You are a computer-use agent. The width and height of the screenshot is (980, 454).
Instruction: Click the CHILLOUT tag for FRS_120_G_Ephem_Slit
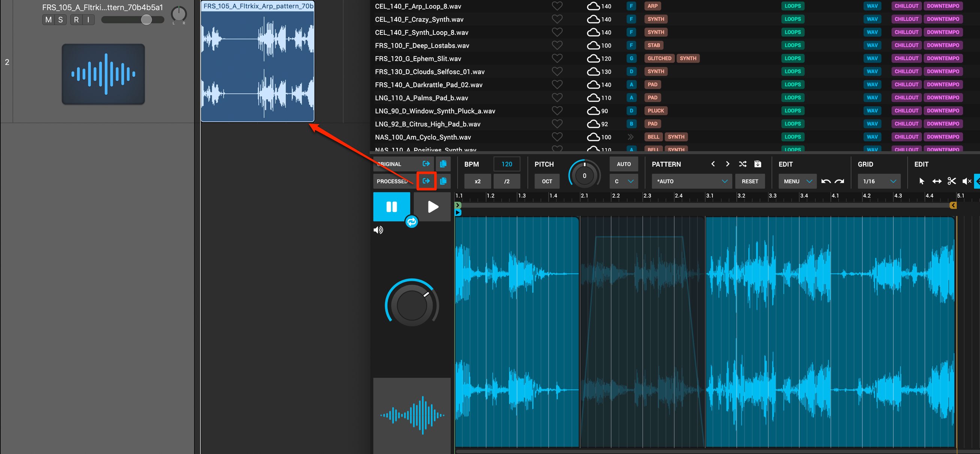click(906, 58)
